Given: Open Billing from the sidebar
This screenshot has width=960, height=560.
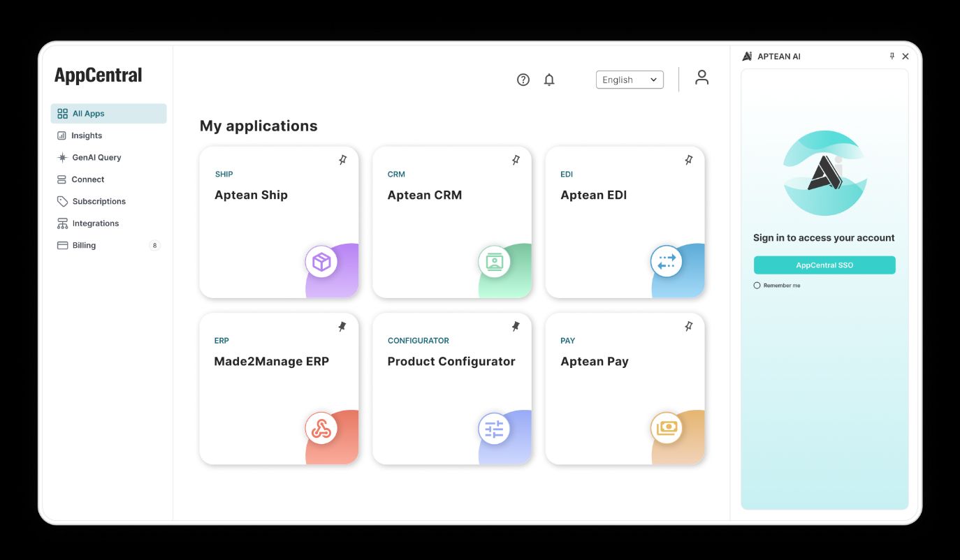Looking at the screenshot, I should point(84,245).
